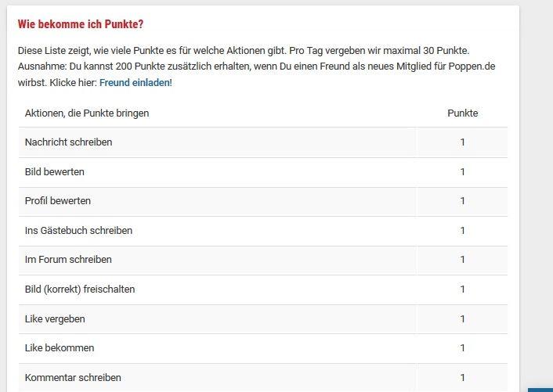Click the points value for 'Im Forum schreiben'
This screenshot has height=392, width=553.
tap(462, 260)
